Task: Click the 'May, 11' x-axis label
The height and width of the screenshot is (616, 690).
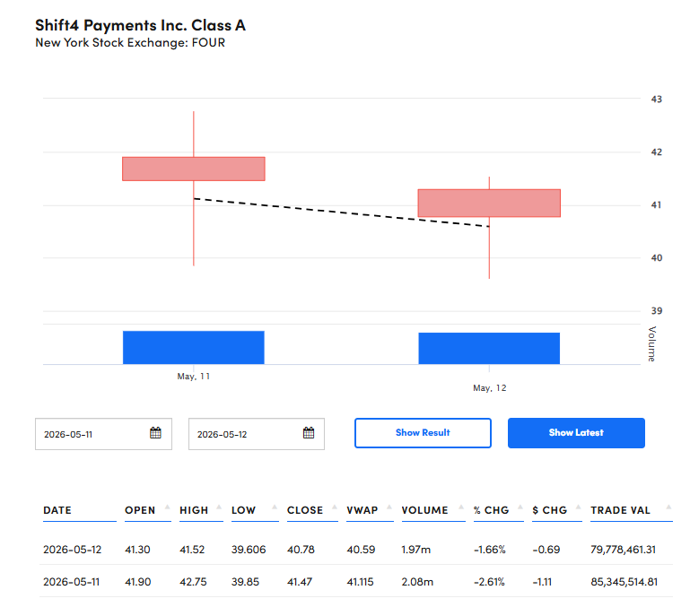Action: pyautogui.click(x=194, y=377)
